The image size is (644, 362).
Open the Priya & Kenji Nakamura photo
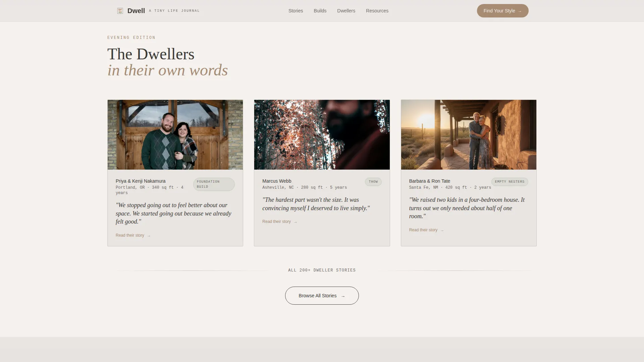175,134
